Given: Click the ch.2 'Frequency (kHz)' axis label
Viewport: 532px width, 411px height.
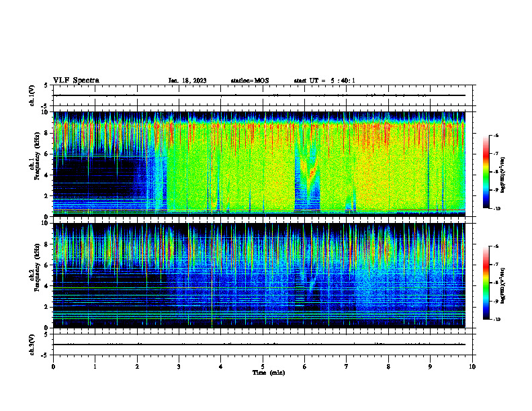Looking at the screenshot, I should point(36,267).
